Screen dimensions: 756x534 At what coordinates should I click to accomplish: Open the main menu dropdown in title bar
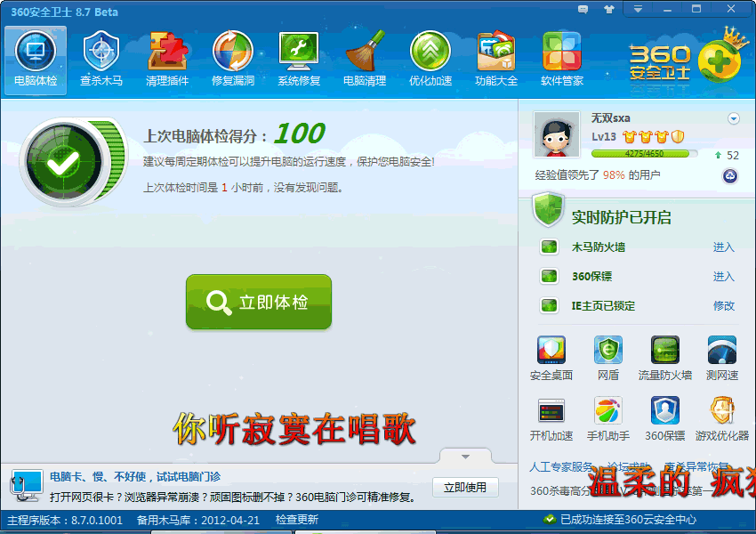pyautogui.click(x=638, y=9)
